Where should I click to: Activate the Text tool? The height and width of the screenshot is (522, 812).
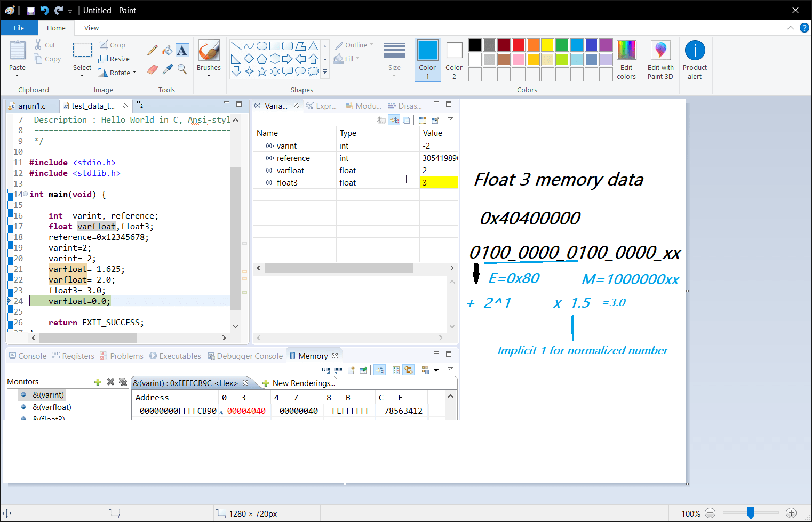[182, 50]
